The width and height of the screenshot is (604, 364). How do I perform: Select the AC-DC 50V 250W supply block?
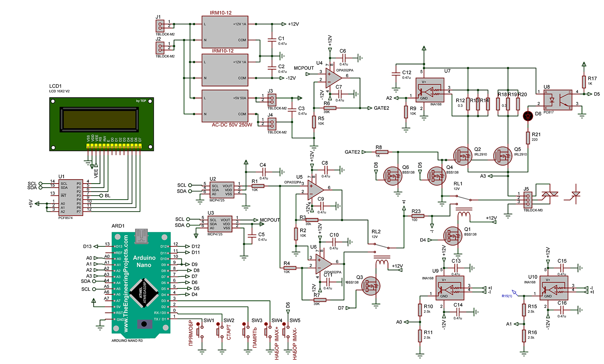coord(225,106)
